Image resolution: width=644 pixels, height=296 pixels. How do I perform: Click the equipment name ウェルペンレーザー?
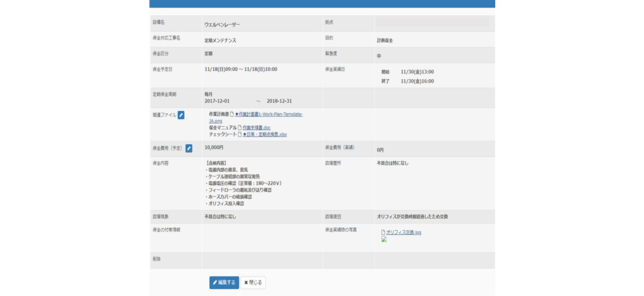[222, 24]
